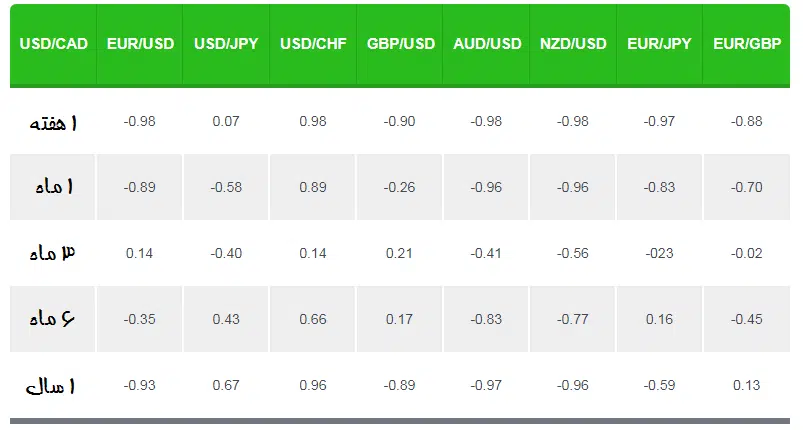Click the EUR/GBP column header
The width and height of the screenshot is (803, 430).
747,44
